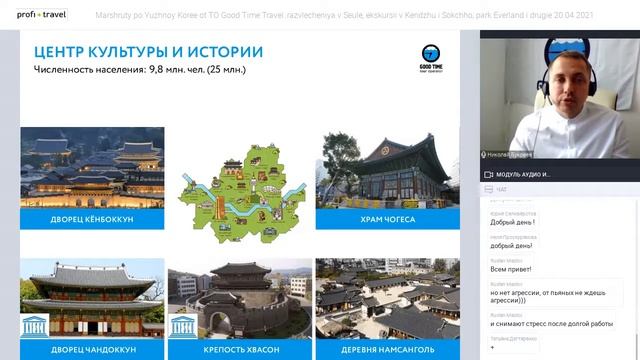
Task: Click the Good Time tour operator logo on the slide
Action: point(431,59)
